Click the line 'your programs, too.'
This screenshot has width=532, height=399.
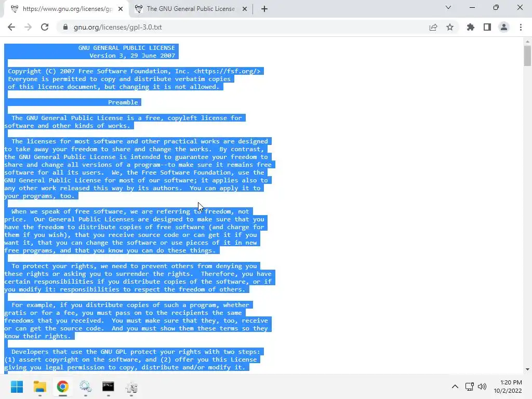pyautogui.click(x=39, y=196)
